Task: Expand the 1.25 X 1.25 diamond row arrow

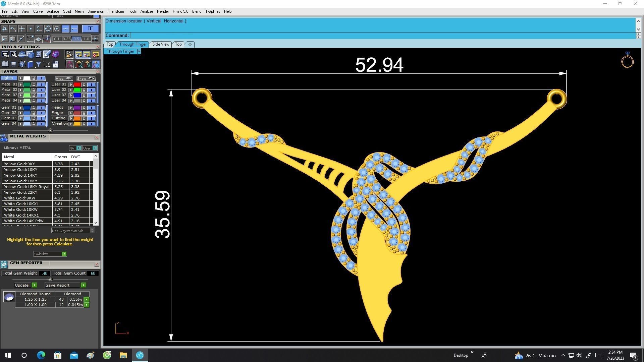Action: pyautogui.click(x=87, y=300)
